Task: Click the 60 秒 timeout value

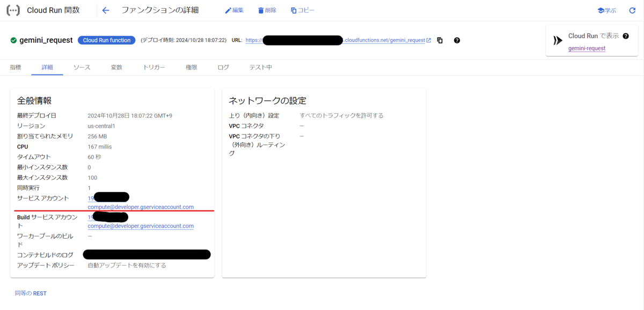Action: coord(94,157)
